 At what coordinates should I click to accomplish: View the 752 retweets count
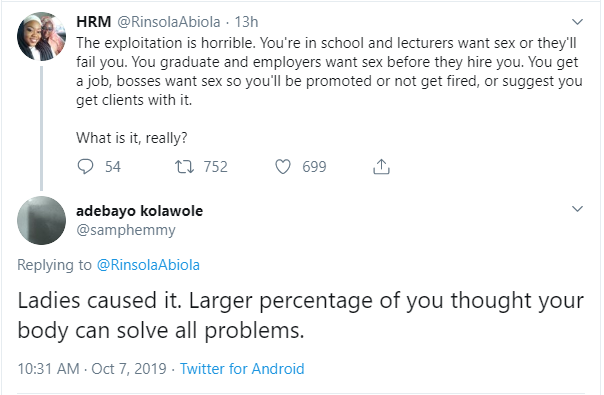[216, 167]
